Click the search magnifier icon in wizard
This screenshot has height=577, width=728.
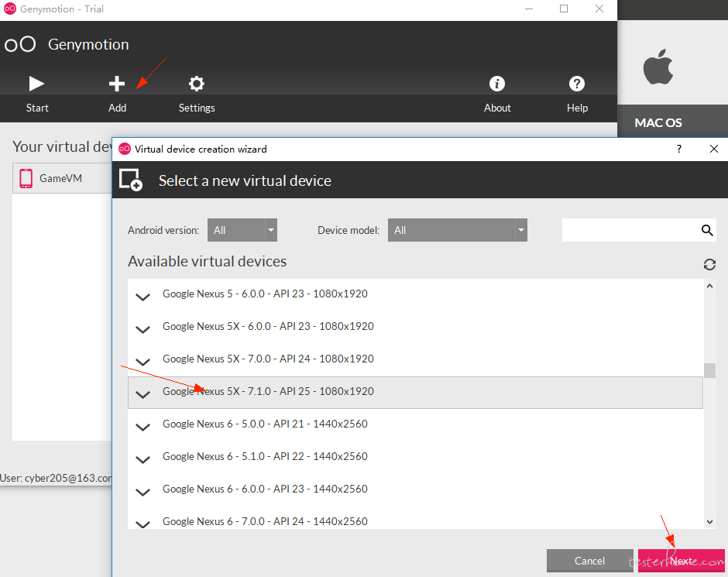[707, 230]
